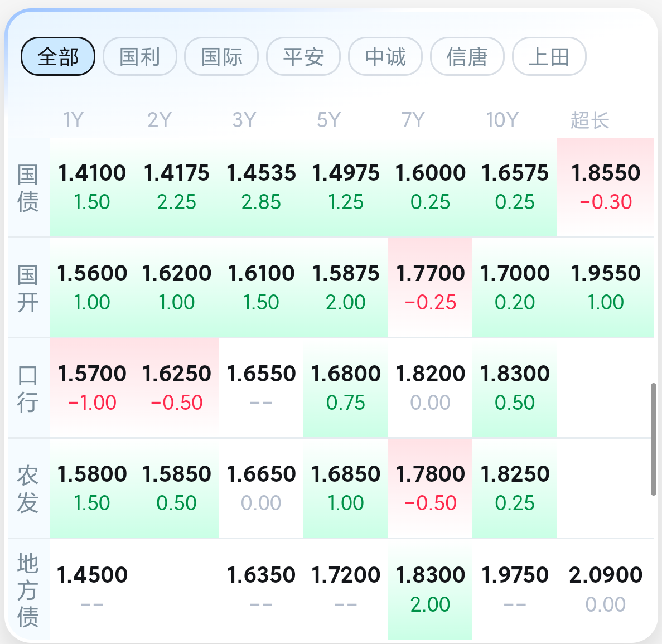Select the 地方债 row label

coord(28,589)
